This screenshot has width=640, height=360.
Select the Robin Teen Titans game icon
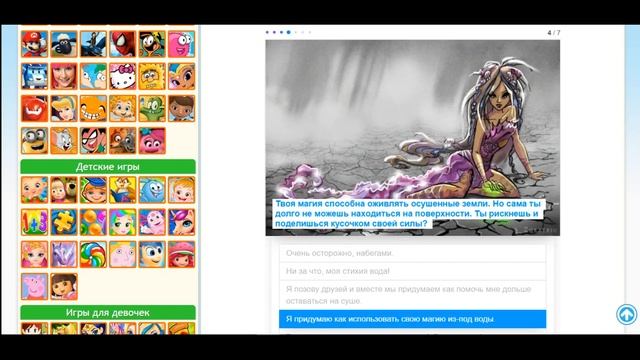[93, 140]
